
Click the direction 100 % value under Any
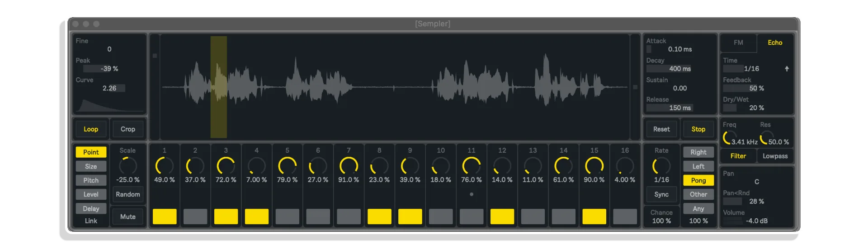pyautogui.click(x=698, y=221)
